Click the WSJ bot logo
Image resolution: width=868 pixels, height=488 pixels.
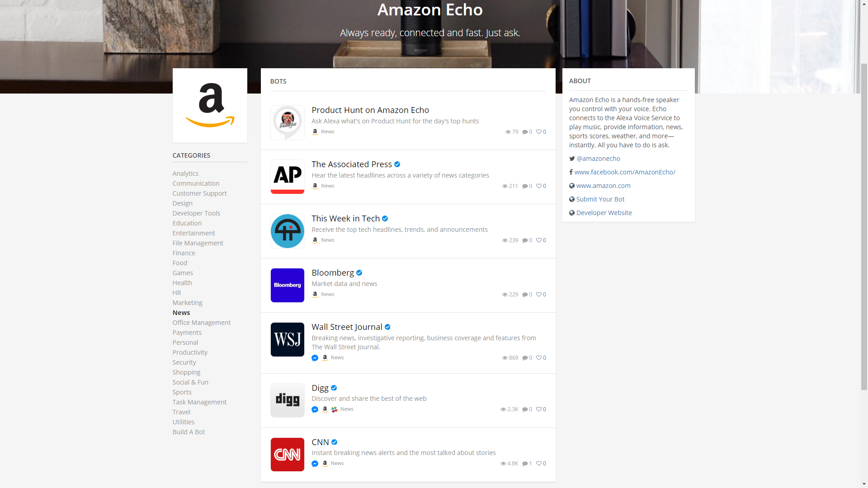(288, 339)
